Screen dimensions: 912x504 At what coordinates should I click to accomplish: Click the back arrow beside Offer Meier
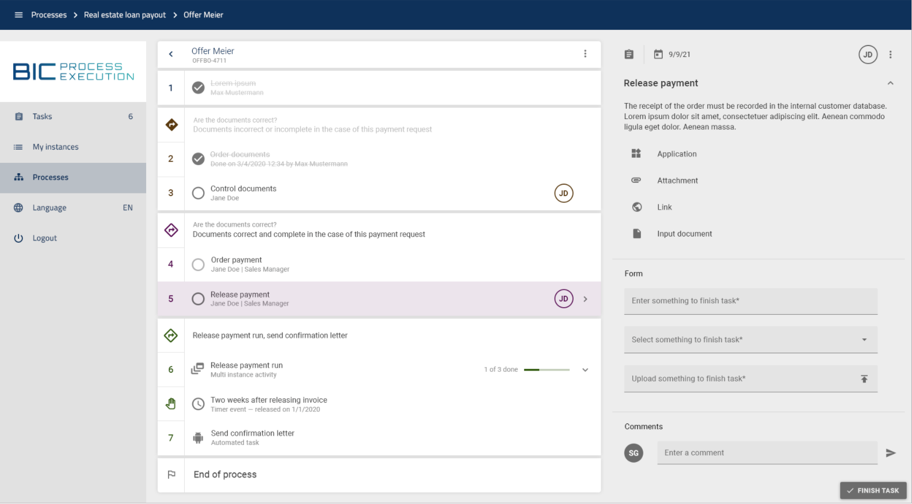[x=171, y=54]
